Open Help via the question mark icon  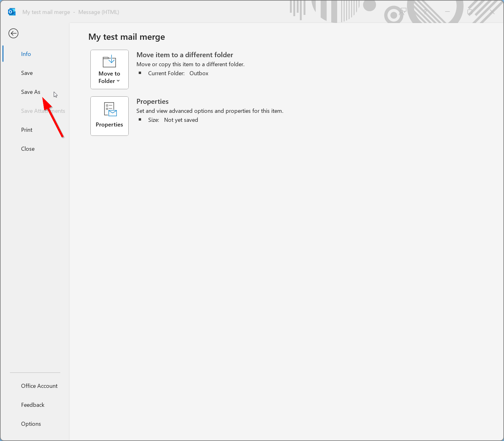(x=425, y=12)
